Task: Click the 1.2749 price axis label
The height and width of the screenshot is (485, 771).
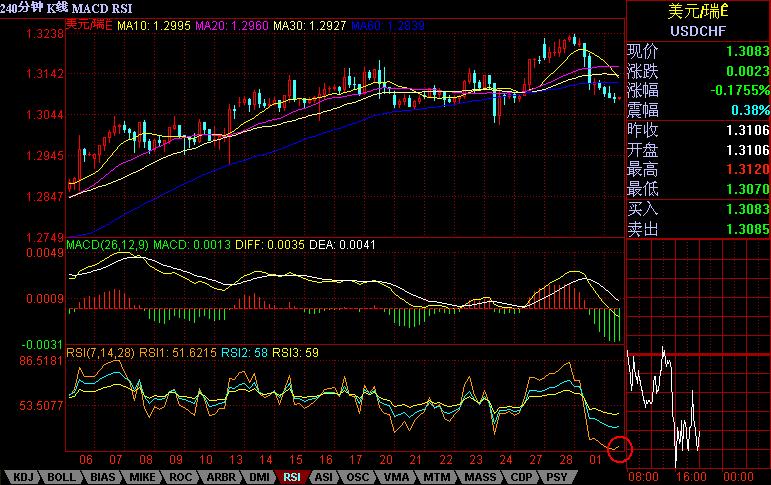Action: point(44,237)
